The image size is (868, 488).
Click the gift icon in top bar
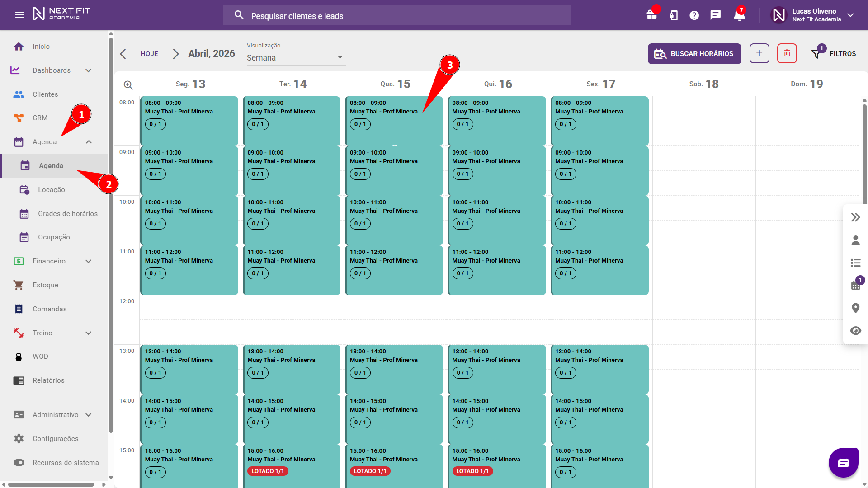651,15
